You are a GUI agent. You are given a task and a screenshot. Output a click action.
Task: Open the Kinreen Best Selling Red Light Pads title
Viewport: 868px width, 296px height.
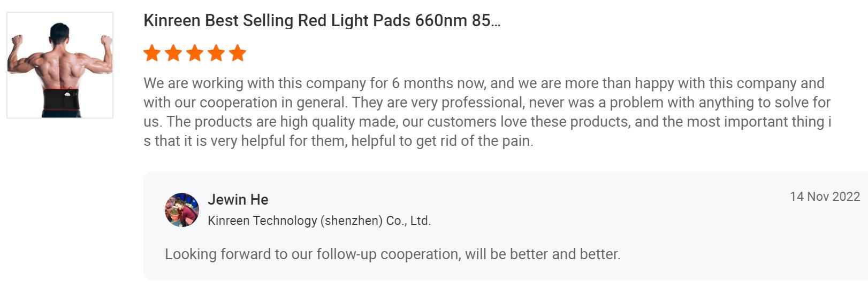(x=322, y=21)
